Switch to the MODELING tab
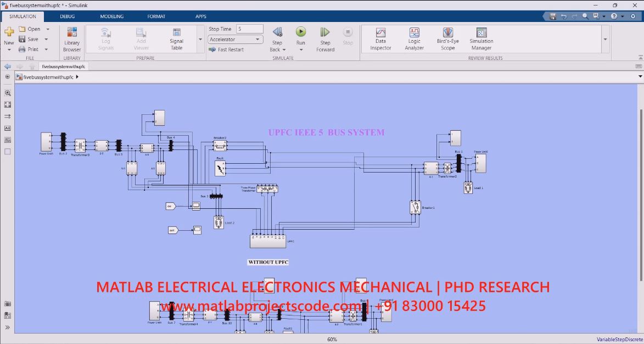This screenshot has width=644, height=344. [x=112, y=16]
